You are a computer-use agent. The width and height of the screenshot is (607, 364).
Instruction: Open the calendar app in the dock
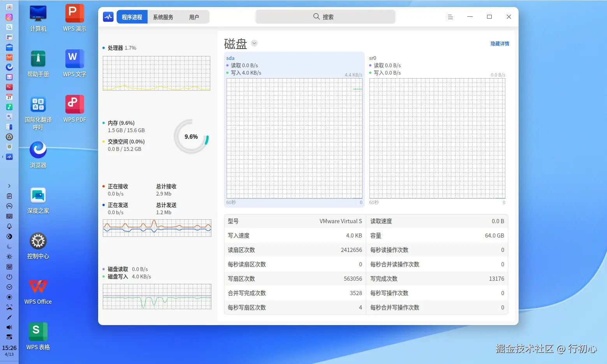(9, 97)
